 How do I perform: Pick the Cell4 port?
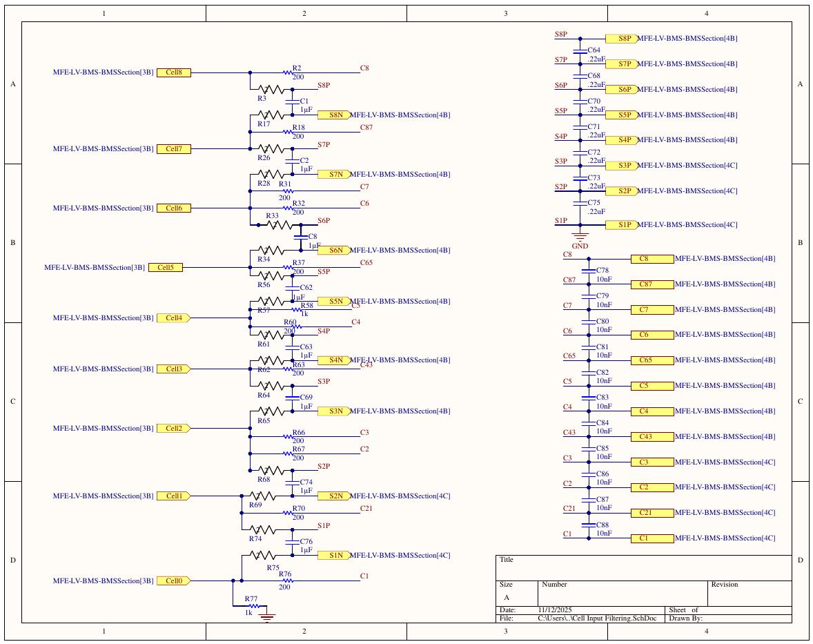click(x=174, y=318)
